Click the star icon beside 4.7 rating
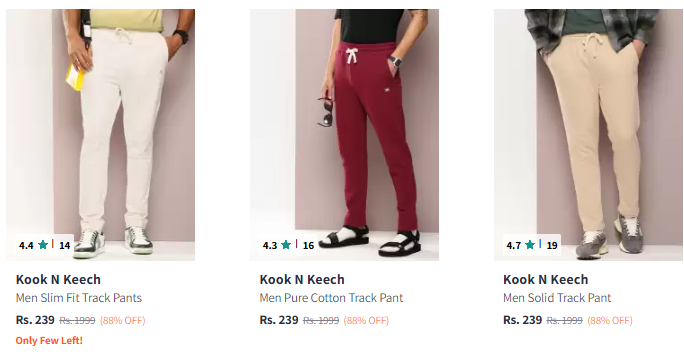This screenshot has height=362, width=684. [x=530, y=245]
